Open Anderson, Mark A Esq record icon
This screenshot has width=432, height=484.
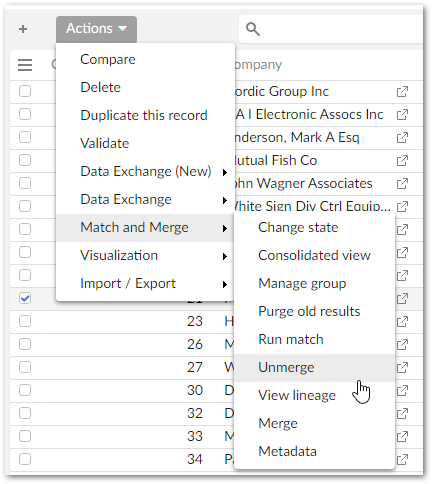(402, 137)
